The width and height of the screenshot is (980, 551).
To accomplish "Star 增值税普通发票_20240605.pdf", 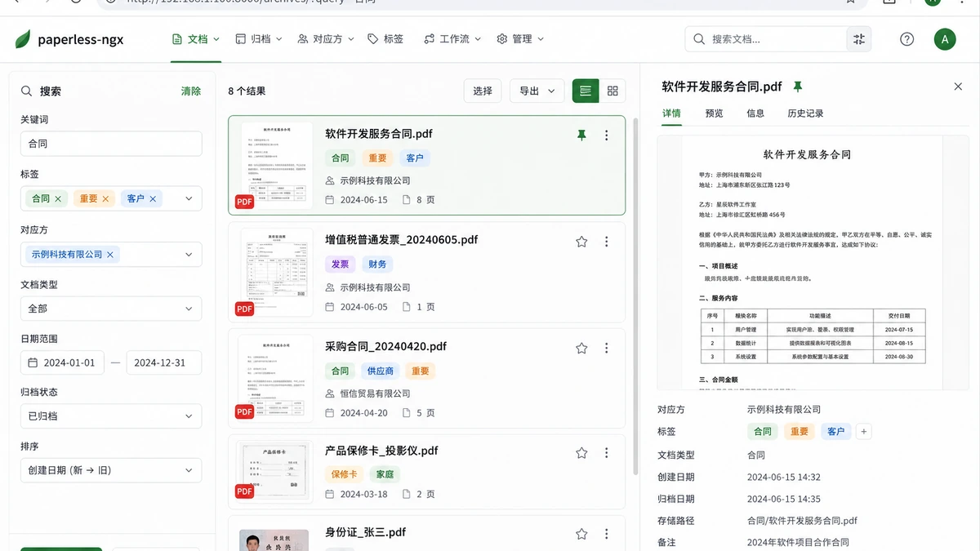I will pyautogui.click(x=581, y=241).
